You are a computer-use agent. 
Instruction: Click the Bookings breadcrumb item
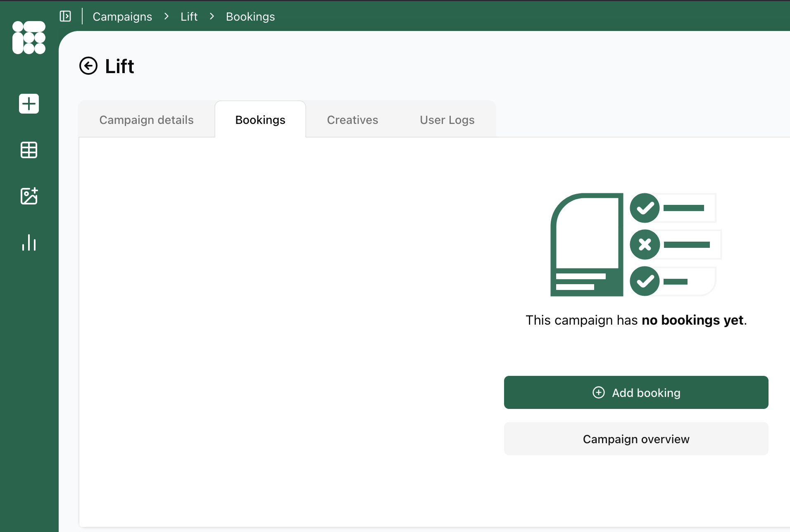click(250, 17)
